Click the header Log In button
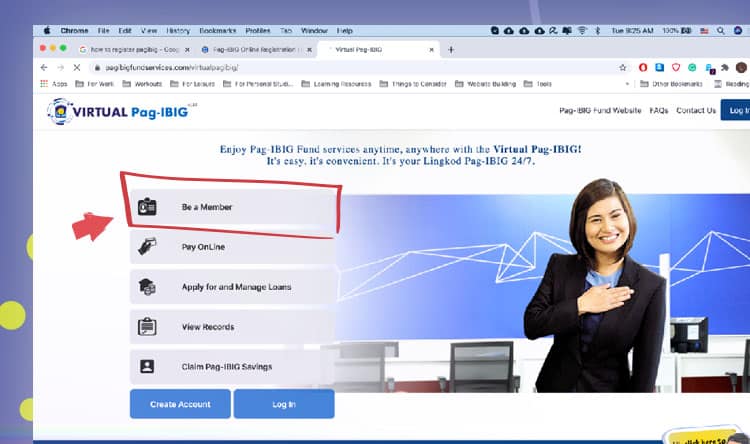This screenshot has height=444, width=750. (736, 111)
